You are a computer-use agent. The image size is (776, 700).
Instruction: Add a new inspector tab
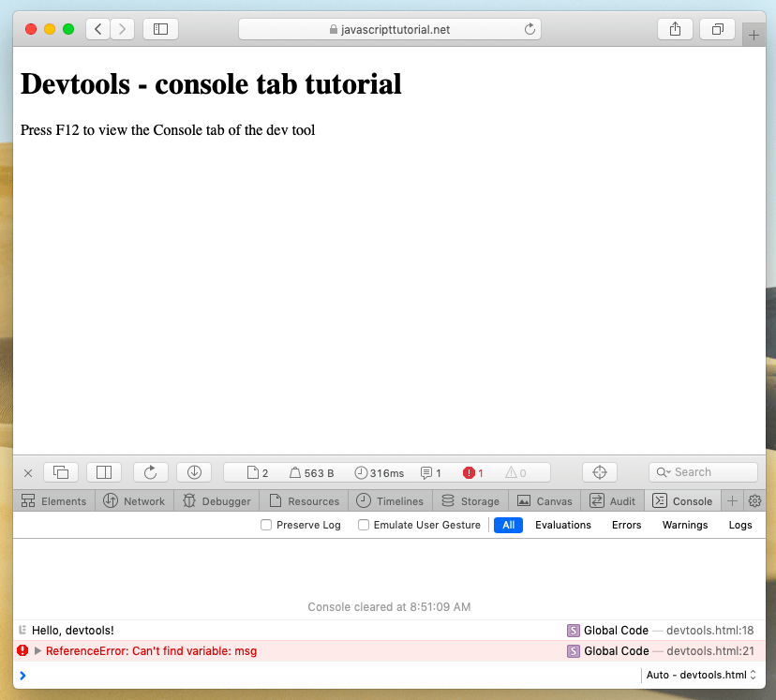coord(733,501)
